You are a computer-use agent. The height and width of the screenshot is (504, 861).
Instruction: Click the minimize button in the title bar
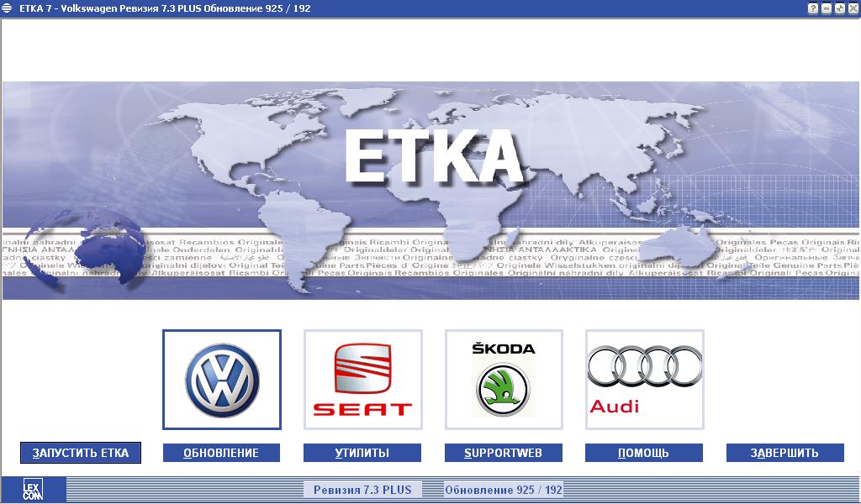[827, 8]
